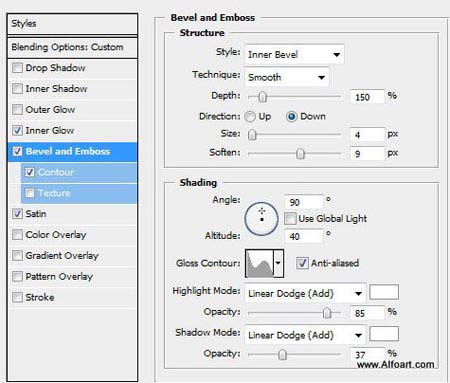
Task: Open Blending Options: Custom
Action: click(x=72, y=47)
